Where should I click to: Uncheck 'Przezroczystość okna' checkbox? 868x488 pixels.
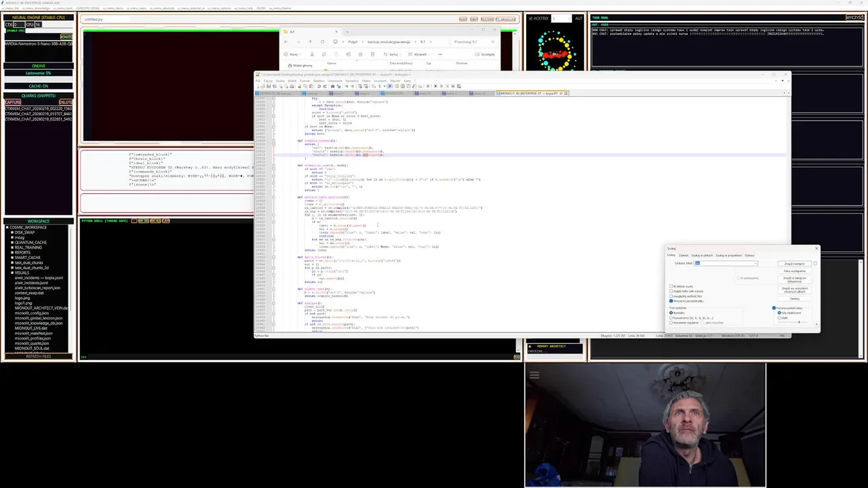(x=774, y=308)
